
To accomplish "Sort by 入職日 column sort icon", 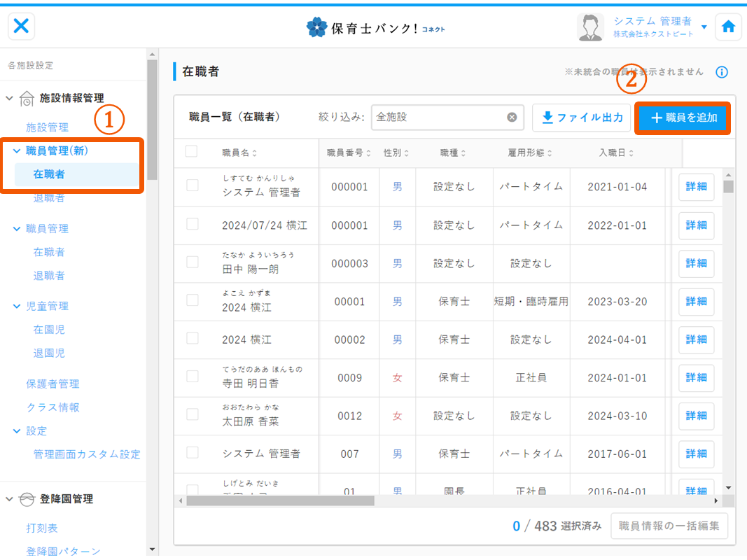I will (630, 153).
